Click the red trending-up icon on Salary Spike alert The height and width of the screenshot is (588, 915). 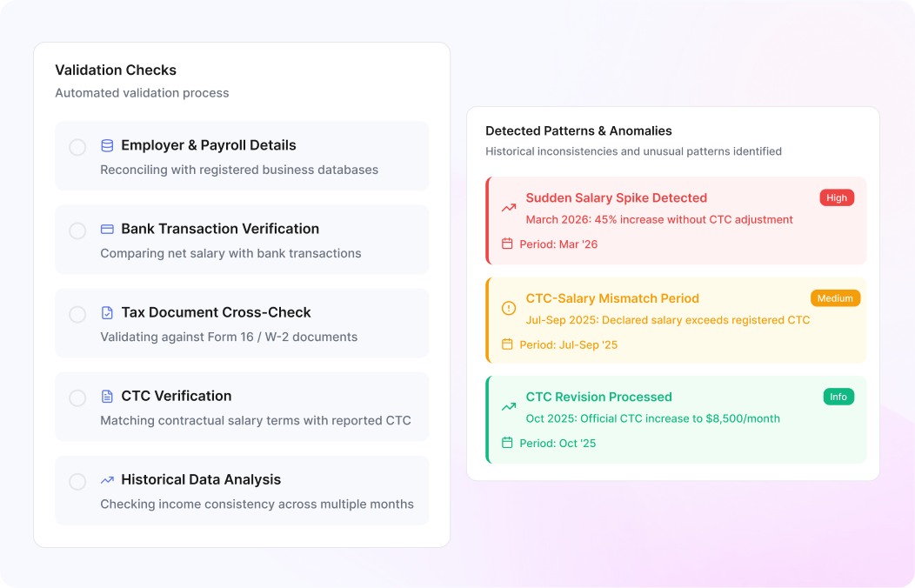point(509,208)
